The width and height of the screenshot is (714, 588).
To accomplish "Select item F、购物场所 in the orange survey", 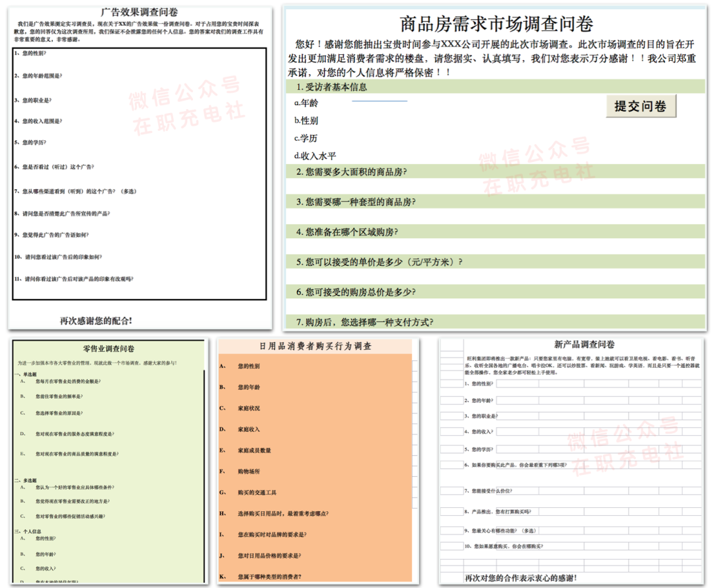I will click(249, 472).
